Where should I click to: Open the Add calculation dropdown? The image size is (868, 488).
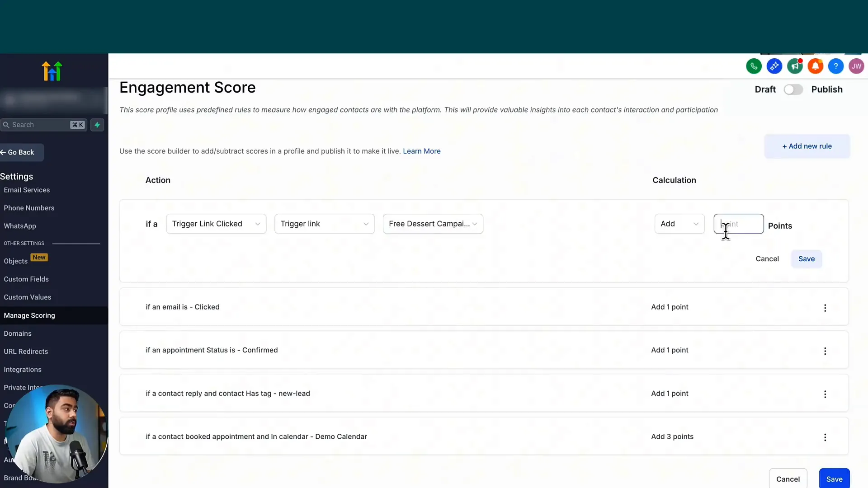click(x=679, y=223)
